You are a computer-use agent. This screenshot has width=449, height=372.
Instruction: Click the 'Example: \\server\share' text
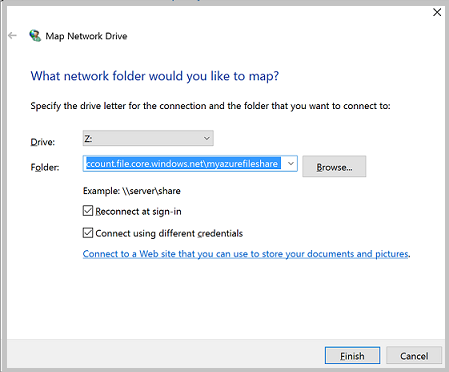(x=132, y=191)
